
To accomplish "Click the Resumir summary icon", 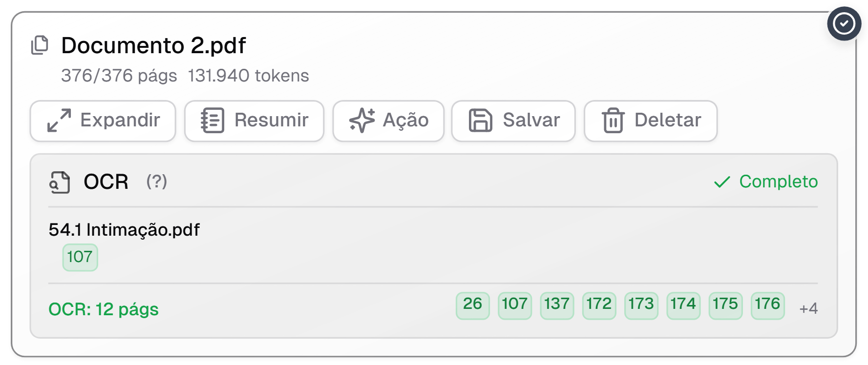I will [212, 121].
